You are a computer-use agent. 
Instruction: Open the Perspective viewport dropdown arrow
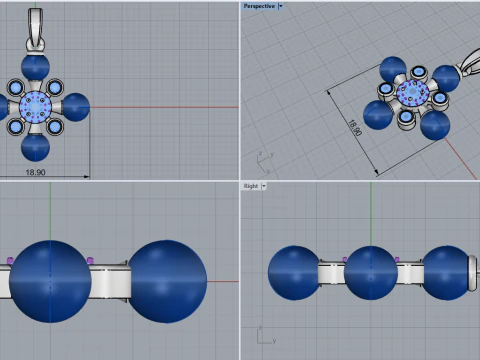281,6
